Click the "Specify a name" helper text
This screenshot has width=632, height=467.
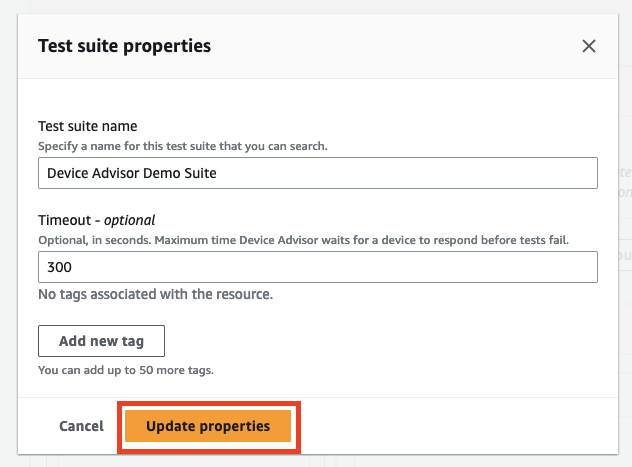183,146
